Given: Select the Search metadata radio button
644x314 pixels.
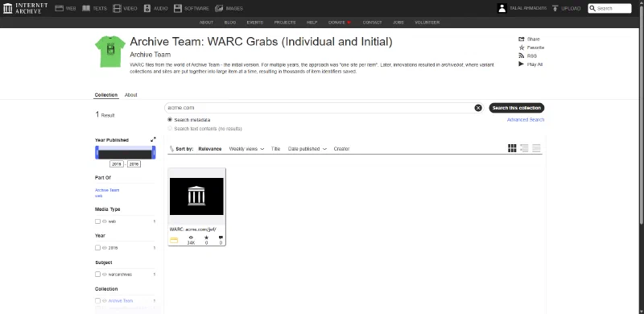Looking at the screenshot, I should tap(170, 120).
